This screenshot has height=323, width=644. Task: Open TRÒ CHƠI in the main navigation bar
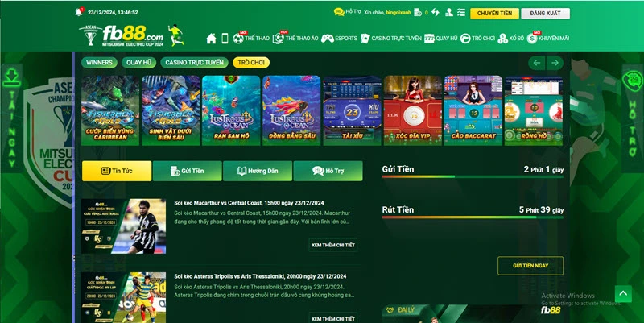[x=477, y=38]
